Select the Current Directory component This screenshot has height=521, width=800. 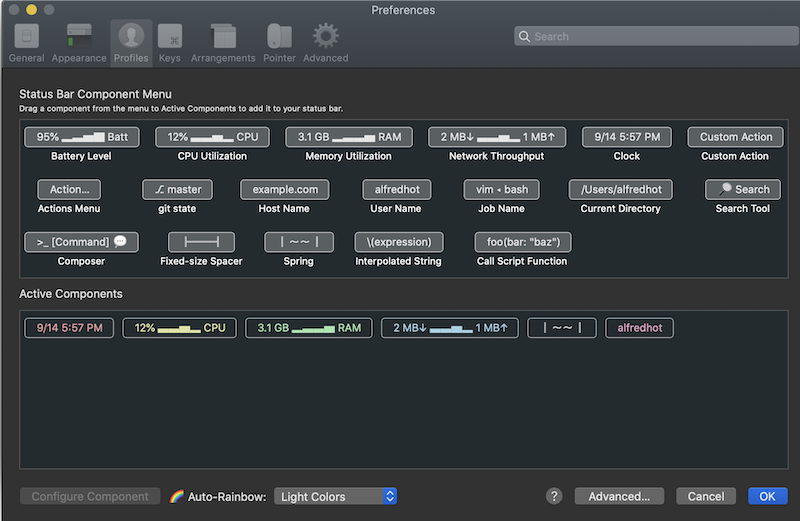point(620,189)
